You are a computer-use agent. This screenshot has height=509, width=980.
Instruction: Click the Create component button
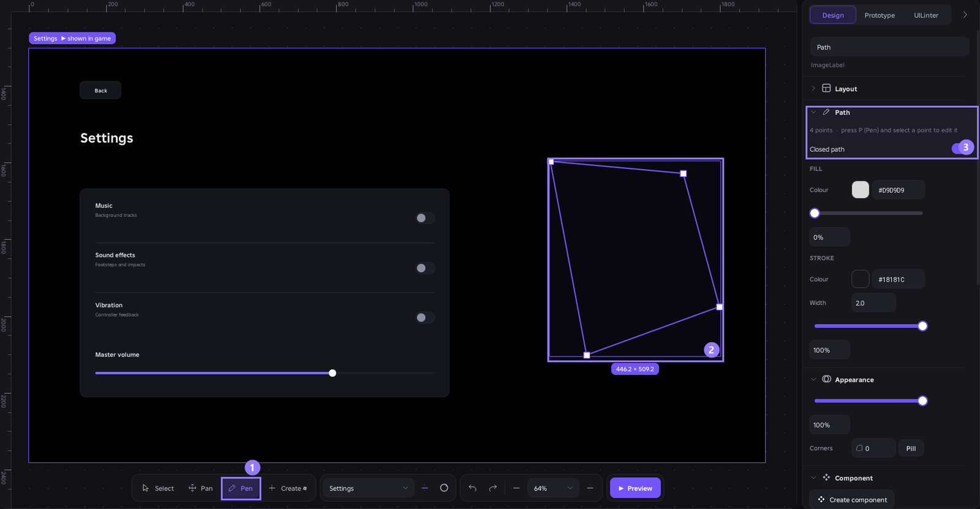[x=852, y=500]
